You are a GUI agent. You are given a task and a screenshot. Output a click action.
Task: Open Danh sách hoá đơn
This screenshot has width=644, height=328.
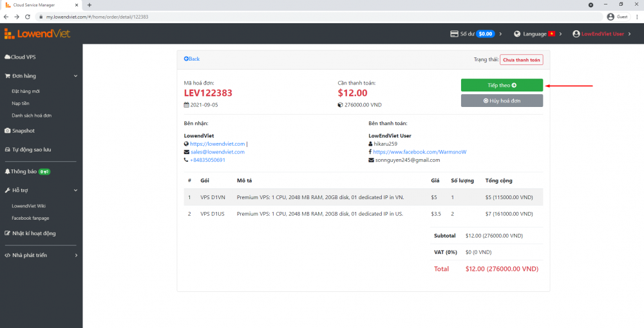click(x=32, y=116)
